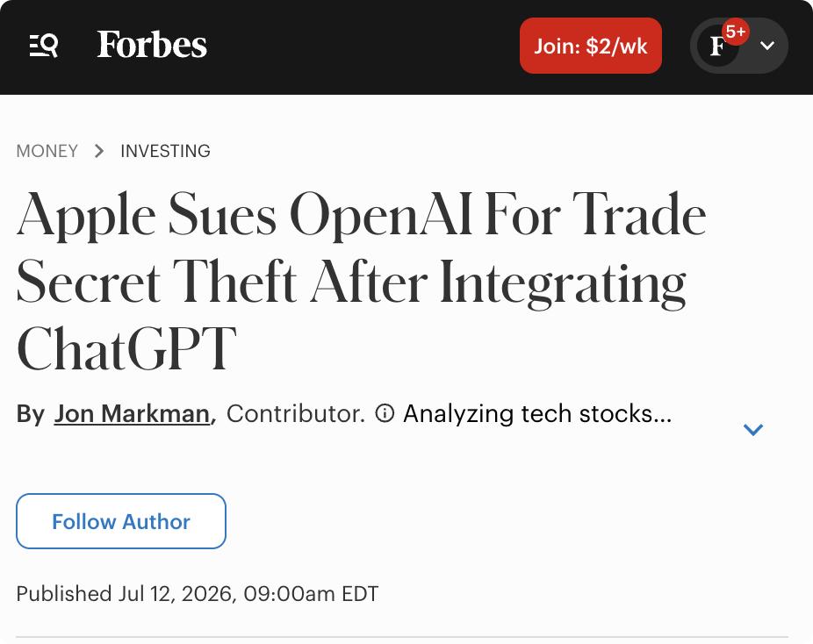Open Jon Markman's author page
Viewport: 813px width, 644px height.
pos(132,413)
